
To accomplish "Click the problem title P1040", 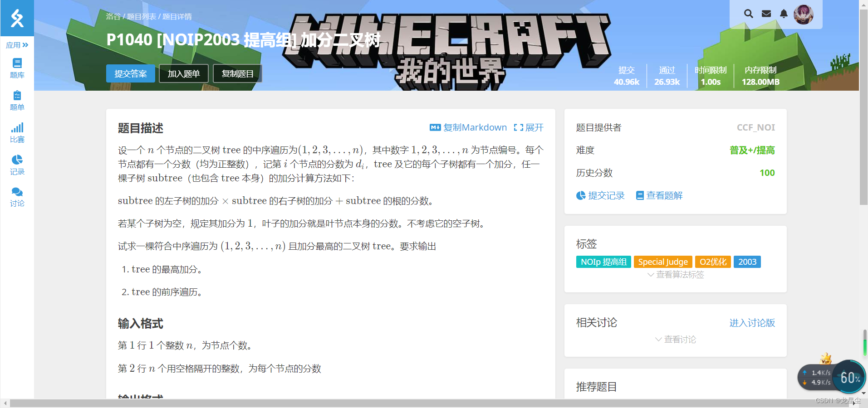I will coord(243,40).
